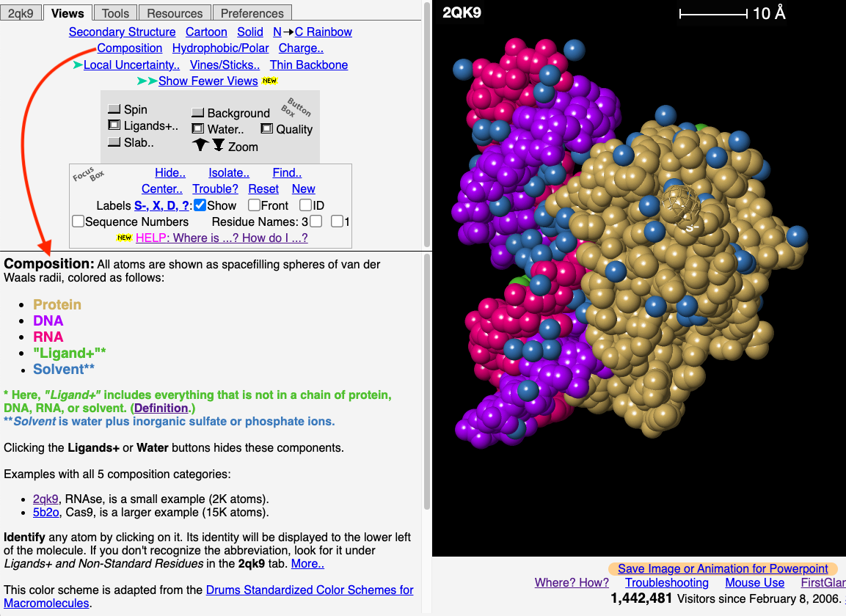Collapse views with Show Fewer Views
The image size is (846, 616).
coord(208,81)
